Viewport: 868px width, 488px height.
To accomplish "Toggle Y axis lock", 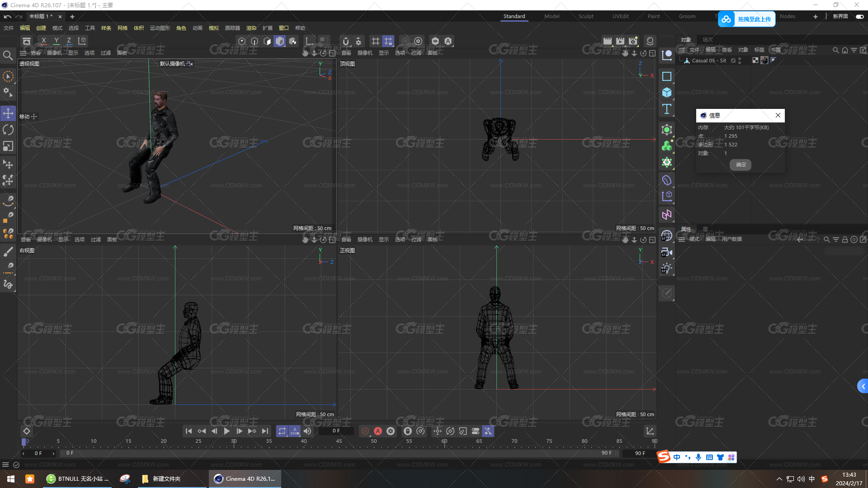I will click(x=56, y=41).
